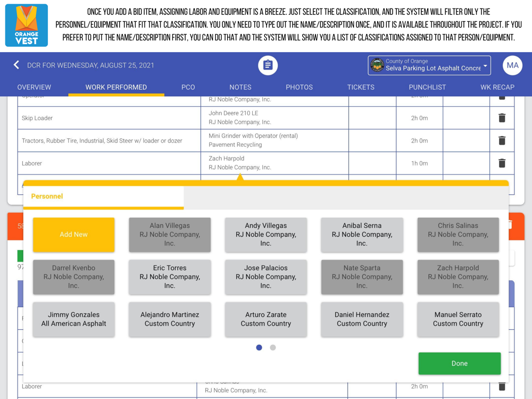Image resolution: width=532 pixels, height=399 pixels.
Task: Select Daniel Hernandez of Custom Country
Action: 362,319
